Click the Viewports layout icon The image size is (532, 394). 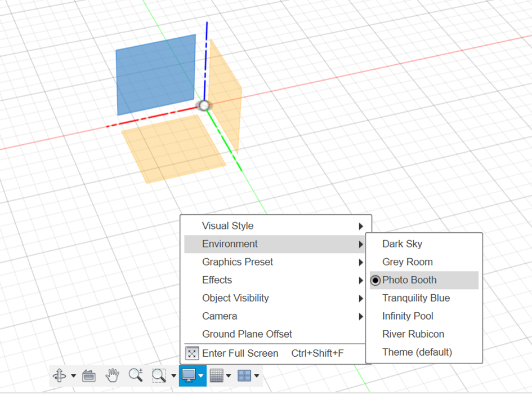click(x=244, y=375)
